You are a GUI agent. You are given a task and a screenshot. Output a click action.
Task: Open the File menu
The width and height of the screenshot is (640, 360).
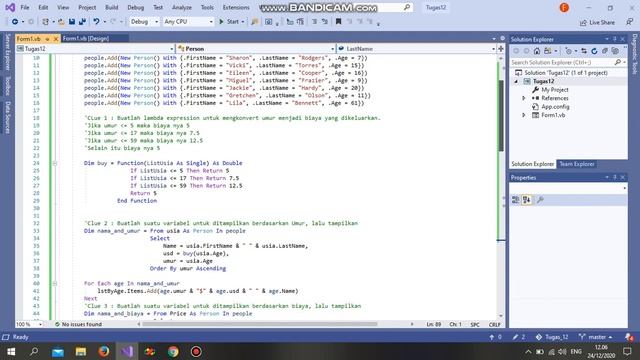pyautogui.click(x=24, y=7)
